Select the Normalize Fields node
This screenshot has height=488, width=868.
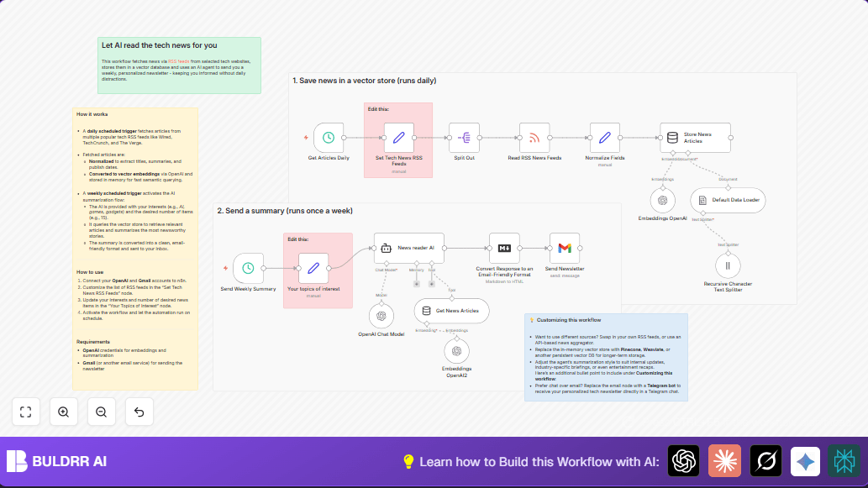coord(604,137)
